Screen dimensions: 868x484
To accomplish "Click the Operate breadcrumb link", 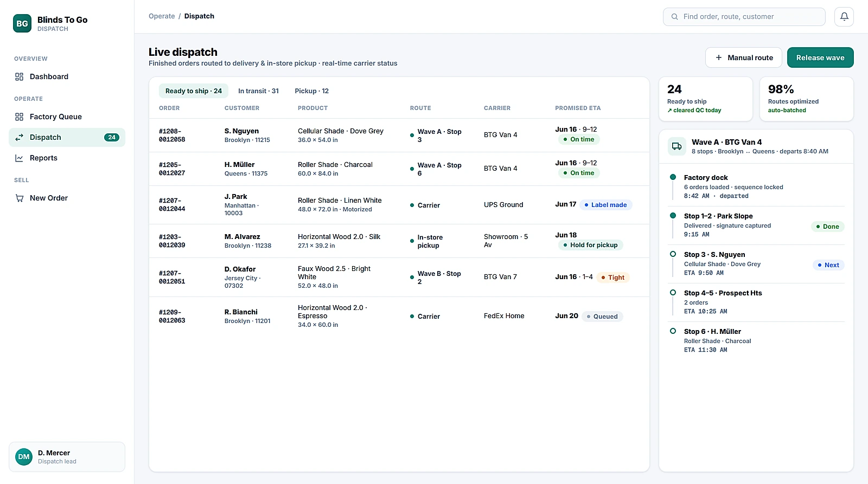I will 162,16.
